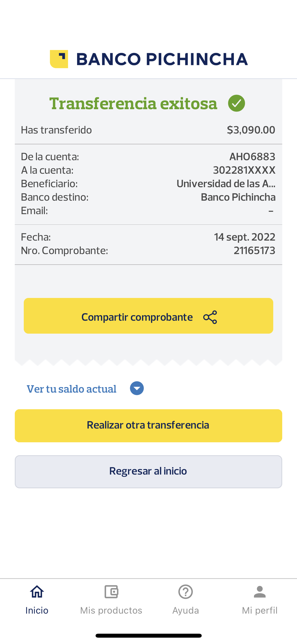Tap the receipt number 21165173
Viewport: 297px width, 644px height.
[x=254, y=251]
